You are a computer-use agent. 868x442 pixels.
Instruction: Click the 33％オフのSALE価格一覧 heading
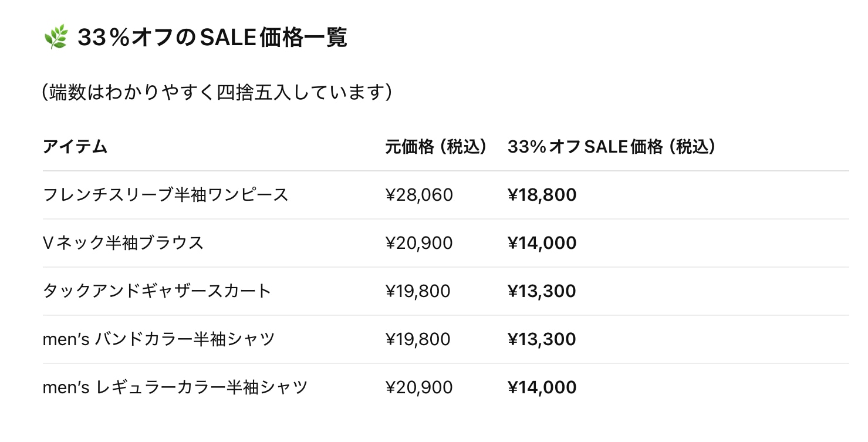point(212,38)
